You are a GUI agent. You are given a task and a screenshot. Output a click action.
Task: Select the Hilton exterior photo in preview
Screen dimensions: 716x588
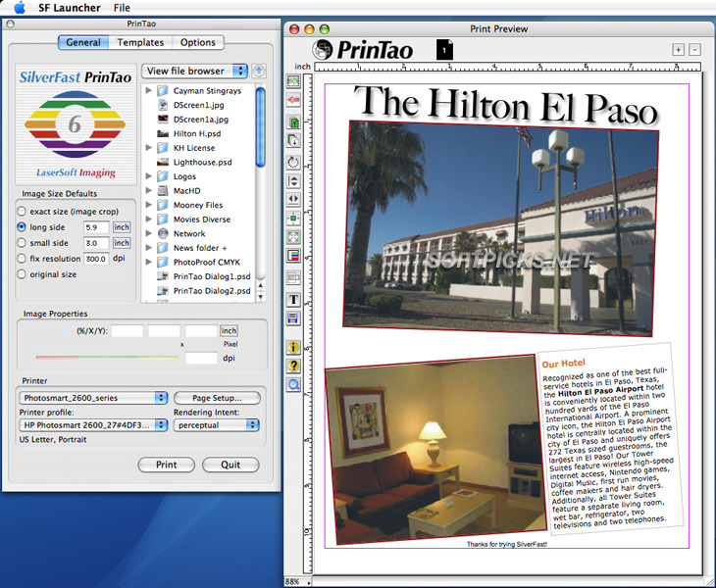click(x=501, y=228)
